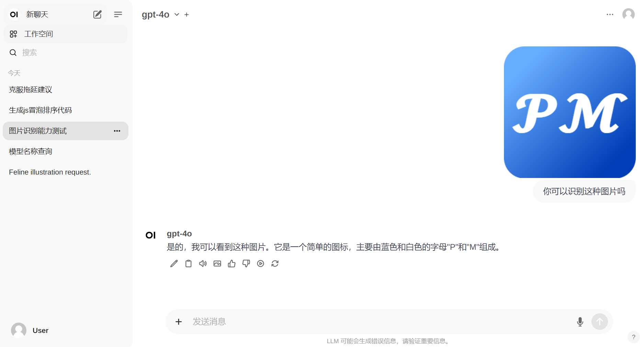Open the chat controls menu at top right
This screenshot has height=347, width=644.
(610, 14)
